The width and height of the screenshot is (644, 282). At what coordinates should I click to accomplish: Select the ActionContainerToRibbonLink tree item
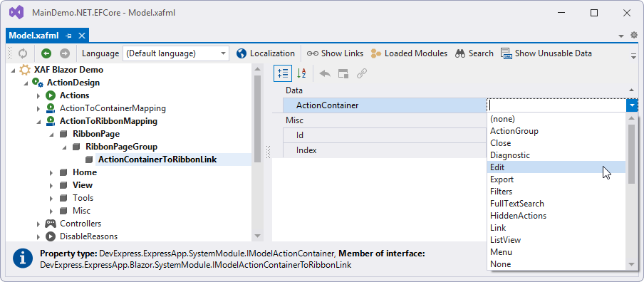(x=157, y=160)
